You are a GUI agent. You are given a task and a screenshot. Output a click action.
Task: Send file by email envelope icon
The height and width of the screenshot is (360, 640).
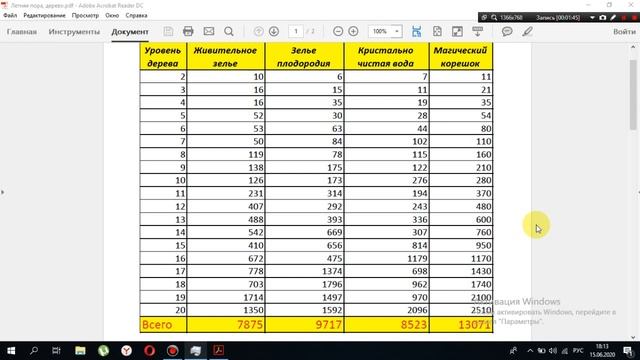coord(209,31)
